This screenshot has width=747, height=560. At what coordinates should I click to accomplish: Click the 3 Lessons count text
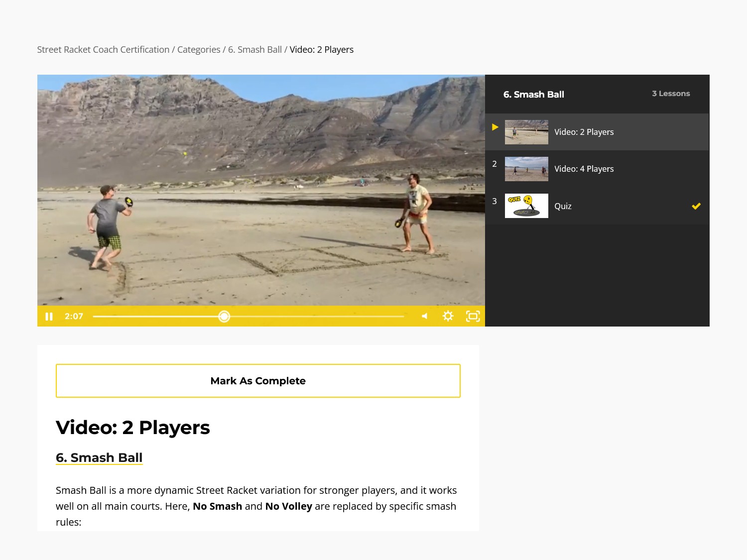tap(671, 94)
